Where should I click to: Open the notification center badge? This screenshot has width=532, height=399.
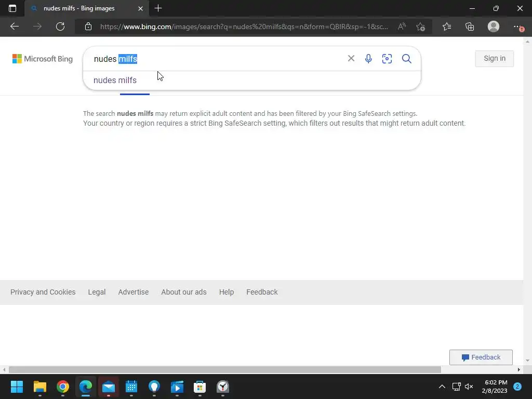(517, 387)
